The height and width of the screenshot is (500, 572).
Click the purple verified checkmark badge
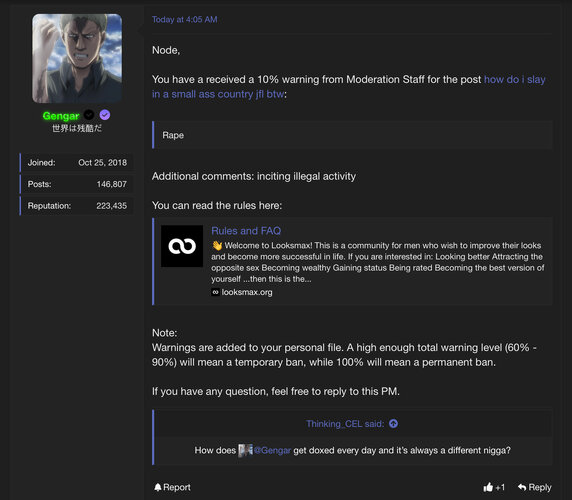(105, 115)
